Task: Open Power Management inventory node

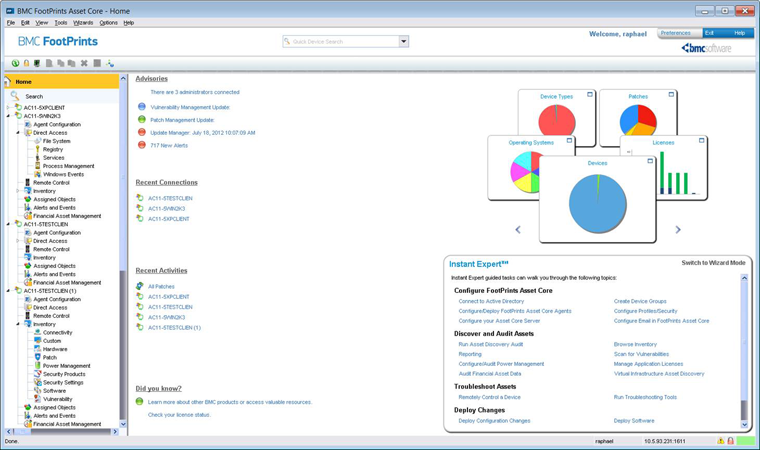Action: pos(66,366)
